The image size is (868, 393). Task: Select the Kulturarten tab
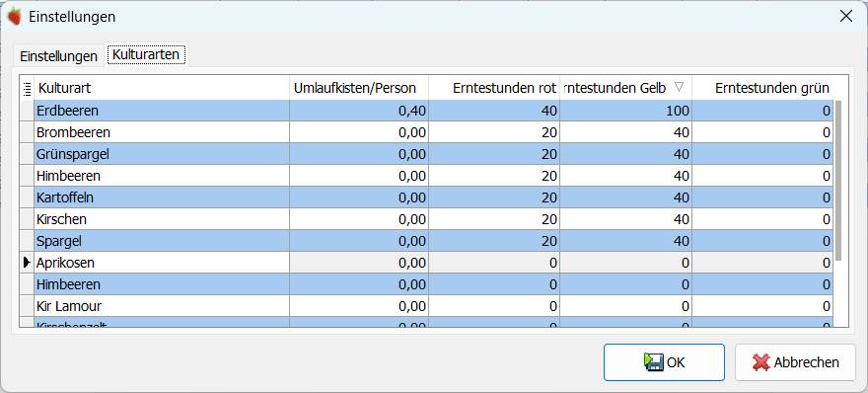click(x=146, y=55)
